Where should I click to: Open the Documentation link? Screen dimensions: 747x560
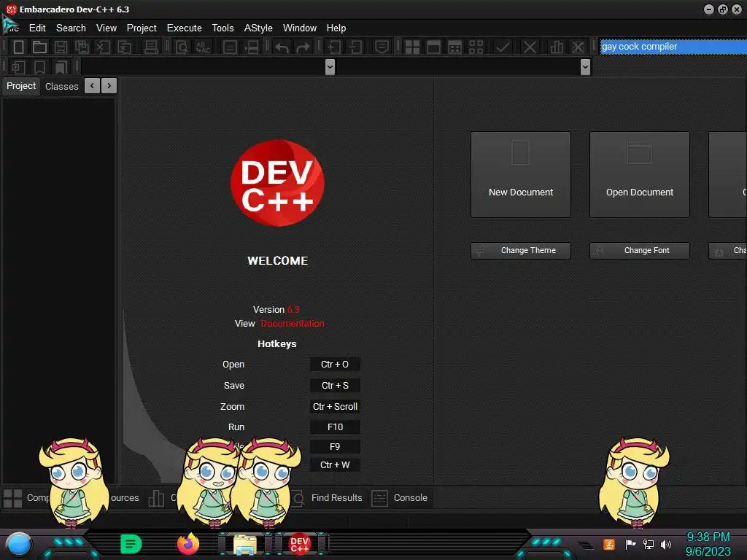292,323
